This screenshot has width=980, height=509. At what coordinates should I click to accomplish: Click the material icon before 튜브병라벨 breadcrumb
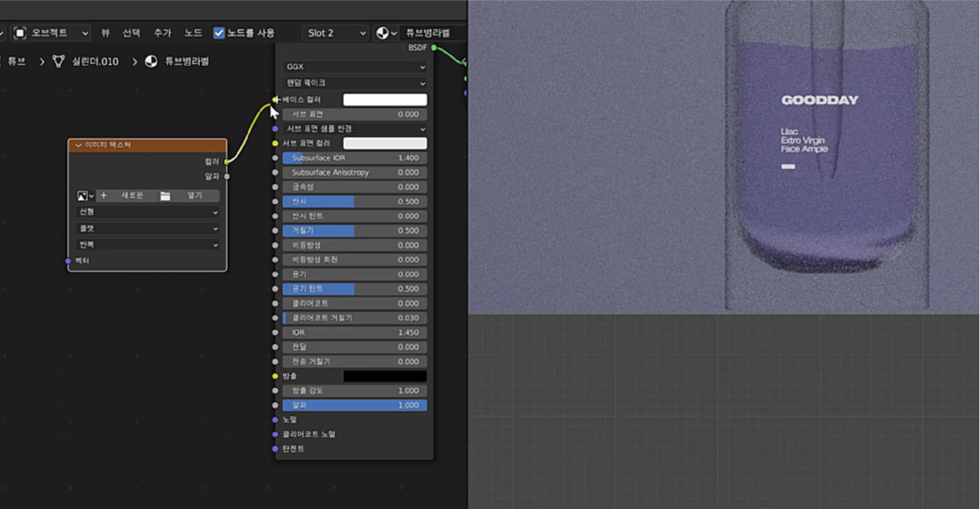(x=152, y=61)
